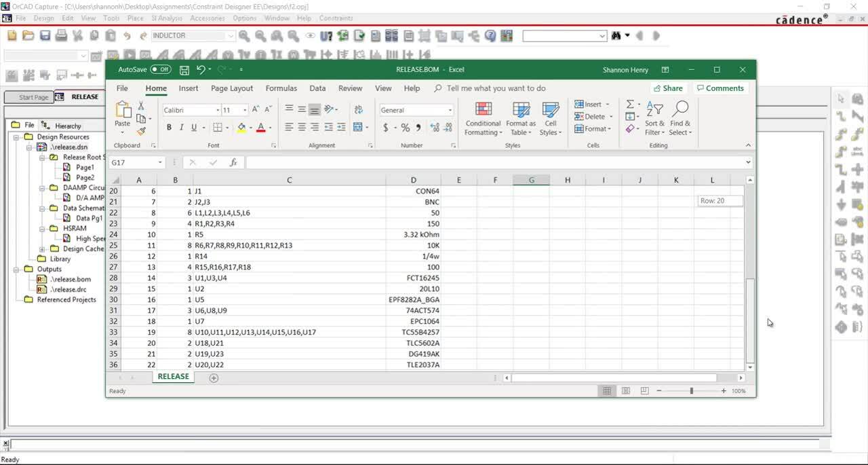Click the Comments button
868x465 pixels.
click(x=719, y=88)
